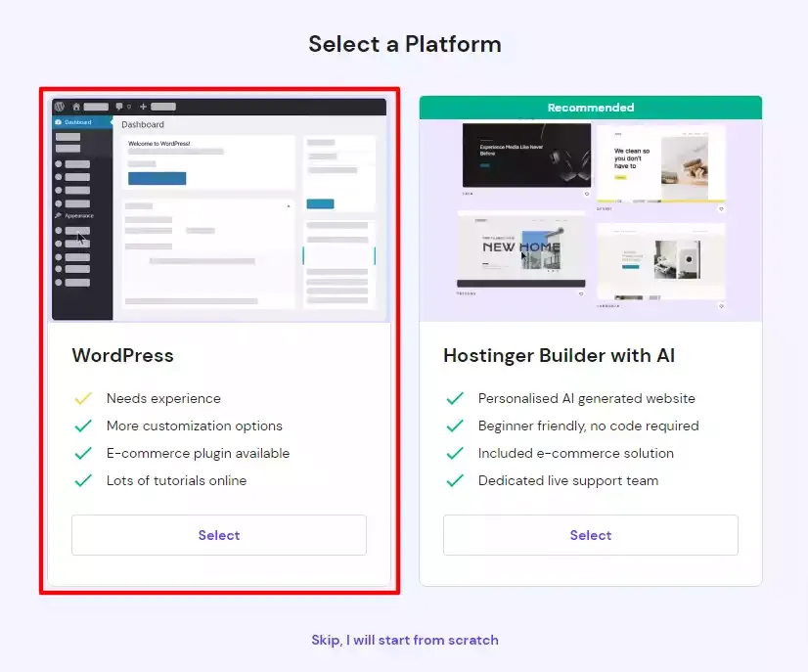Click 'Included e-commerce solution' text
The height and width of the screenshot is (672, 808).
[575, 453]
